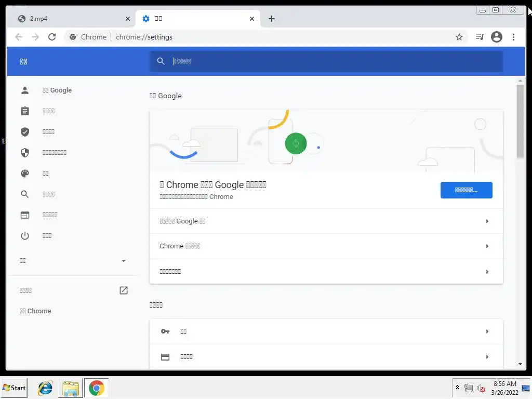Go back using the browser back arrow
Image resolution: width=532 pixels, height=399 pixels.
point(19,37)
